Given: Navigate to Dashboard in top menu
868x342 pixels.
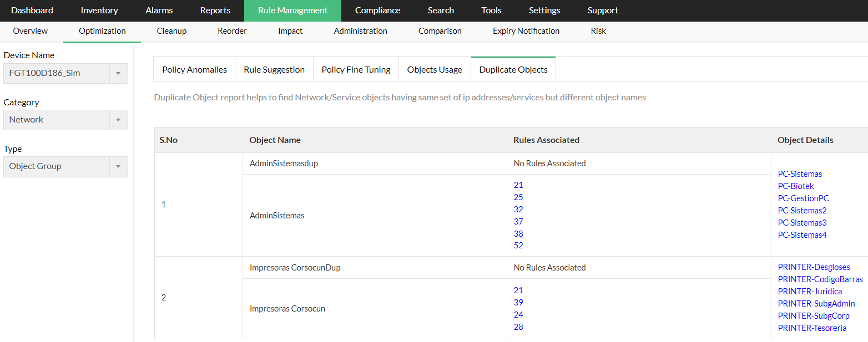Looking at the screenshot, I should pos(32,11).
